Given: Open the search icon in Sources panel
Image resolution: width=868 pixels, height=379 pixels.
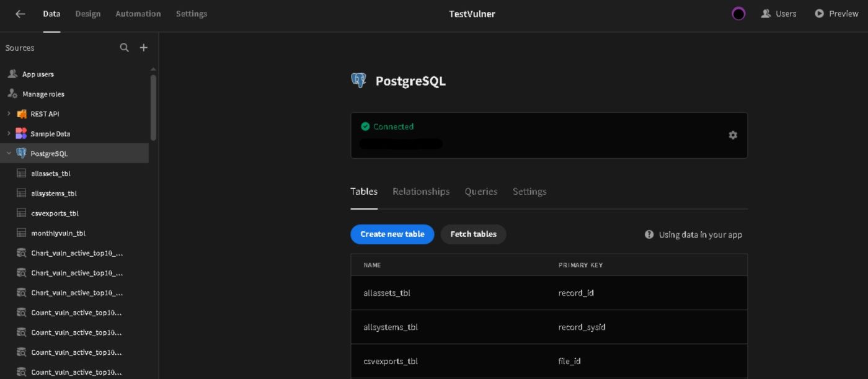Looking at the screenshot, I should click(125, 48).
